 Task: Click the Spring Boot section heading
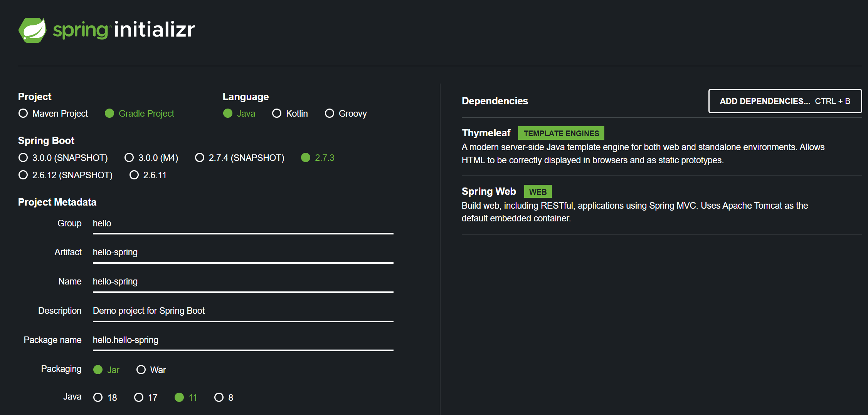click(46, 141)
